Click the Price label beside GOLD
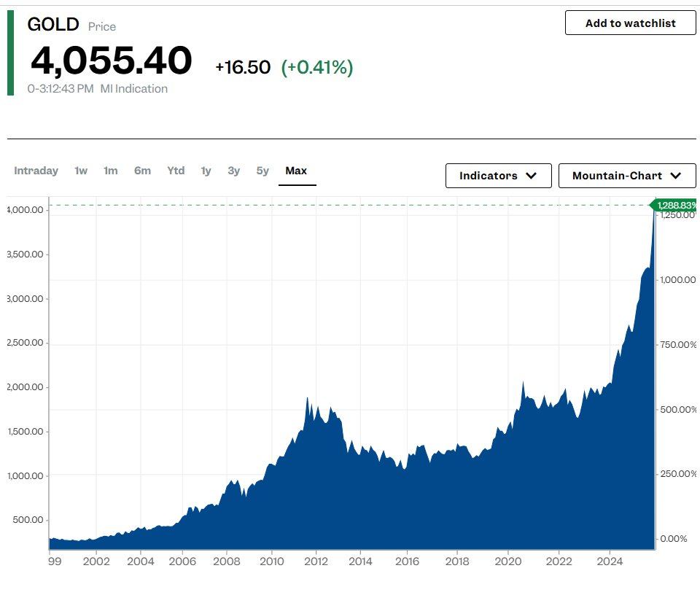Viewport: 700px width, 595px height. 102,27
